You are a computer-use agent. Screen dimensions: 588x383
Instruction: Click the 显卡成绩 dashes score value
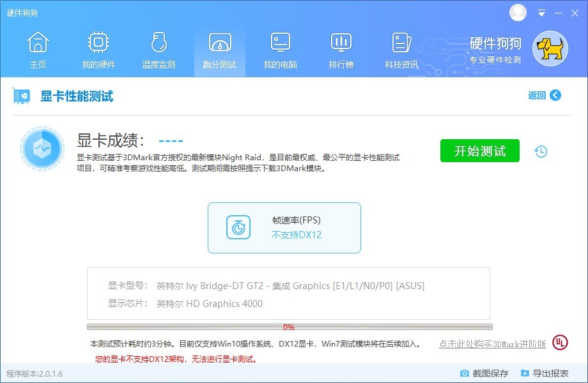pos(171,141)
